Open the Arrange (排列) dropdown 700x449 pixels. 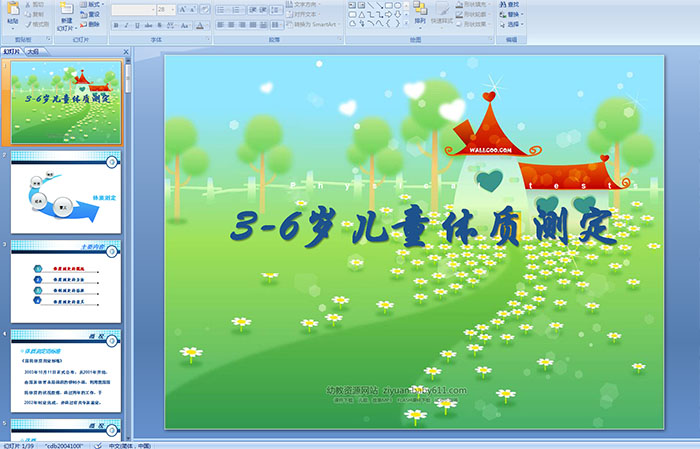pyautogui.click(x=420, y=13)
